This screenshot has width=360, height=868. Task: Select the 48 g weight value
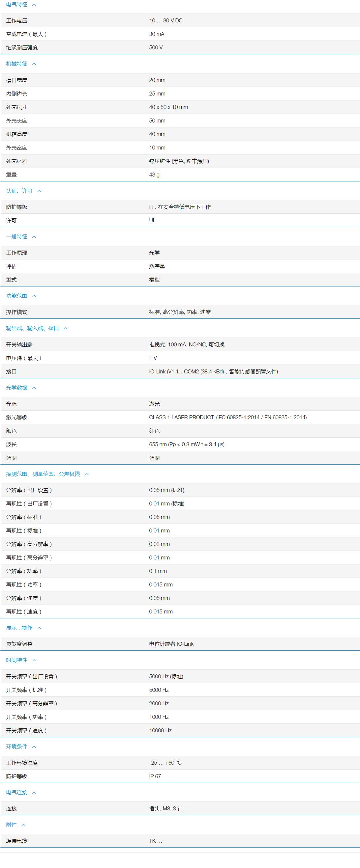coord(154,175)
